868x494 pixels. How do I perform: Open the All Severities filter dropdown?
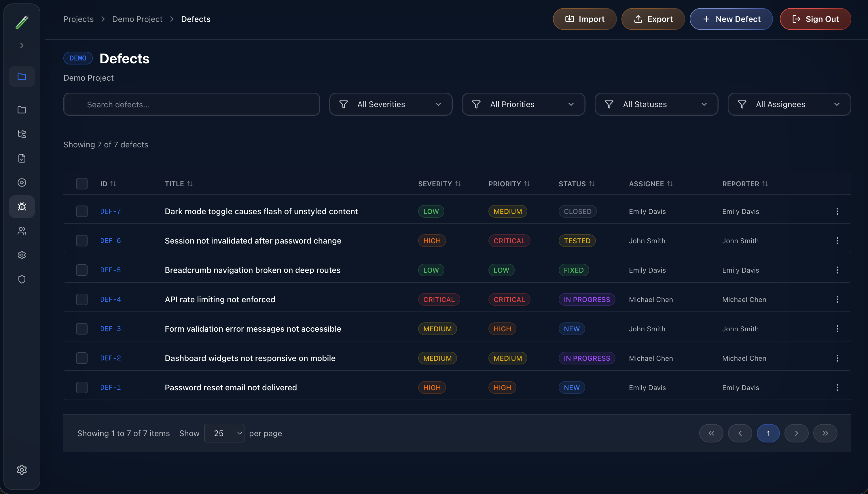click(390, 104)
